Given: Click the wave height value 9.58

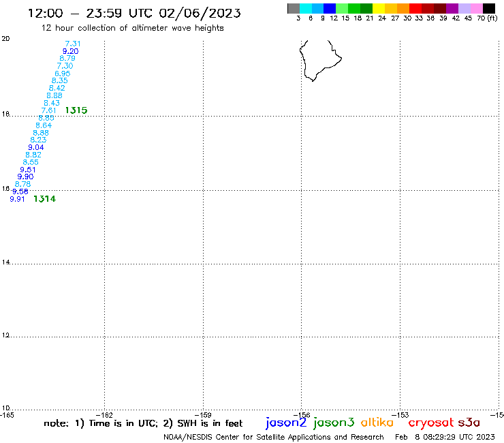Looking at the screenshot, I should pos(20,192).
